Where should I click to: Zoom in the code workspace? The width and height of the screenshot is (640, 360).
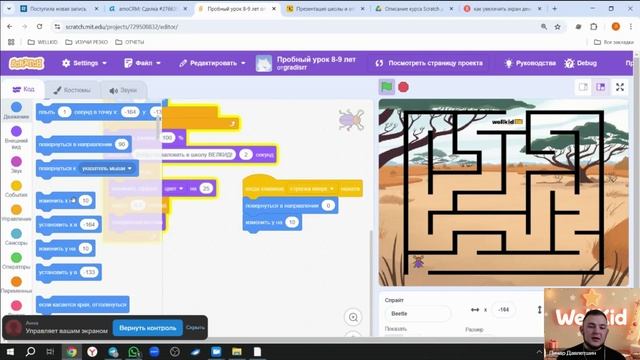coord(353,317)
